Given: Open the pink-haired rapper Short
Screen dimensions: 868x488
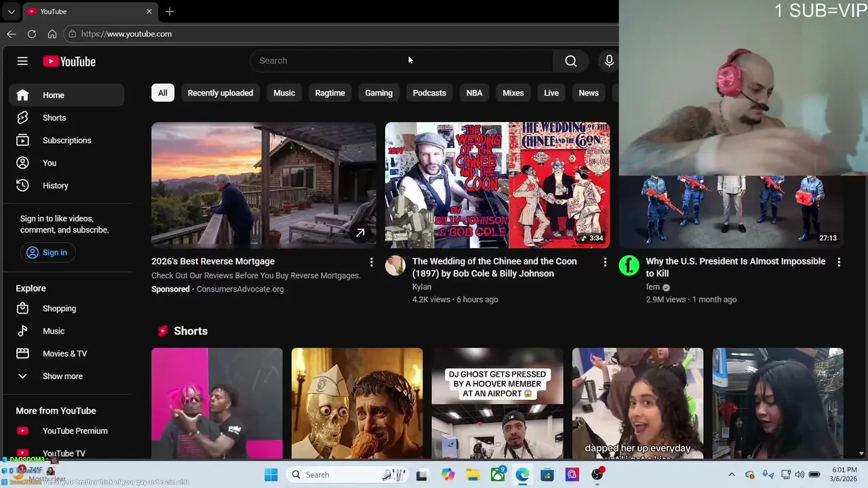Looking at the screenshot, I should (x=217, y=404).
